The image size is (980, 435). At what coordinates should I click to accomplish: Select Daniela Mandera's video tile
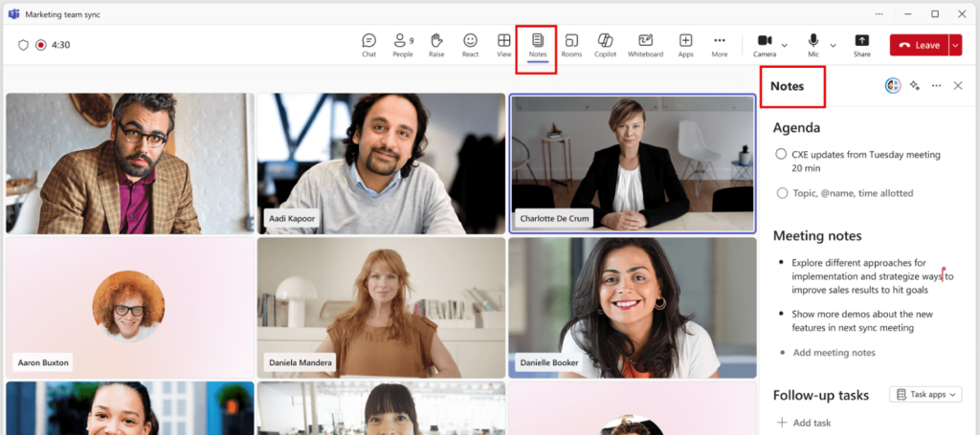point(381,308)
